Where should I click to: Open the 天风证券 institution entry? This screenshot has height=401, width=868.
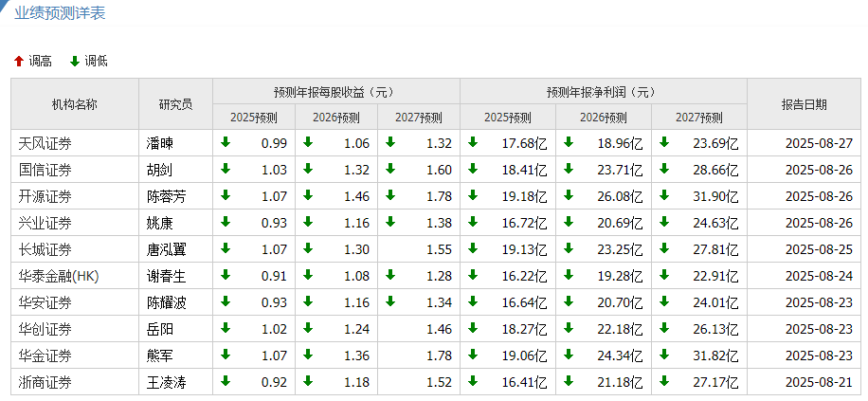pos(45,143)
